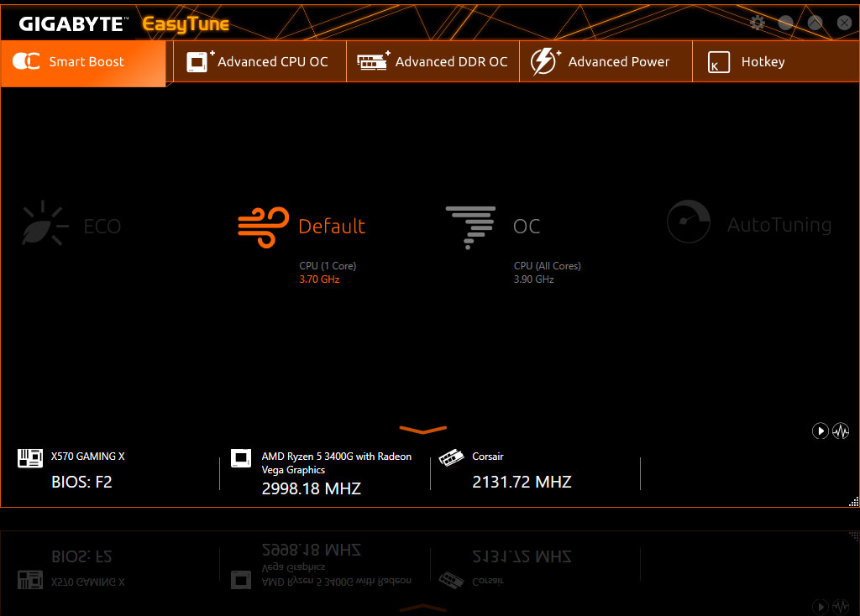This screenshot has height=616, width=860.
Task: Click the '2131.72 MHZ' memory frequency
Action: coord(522,483)
